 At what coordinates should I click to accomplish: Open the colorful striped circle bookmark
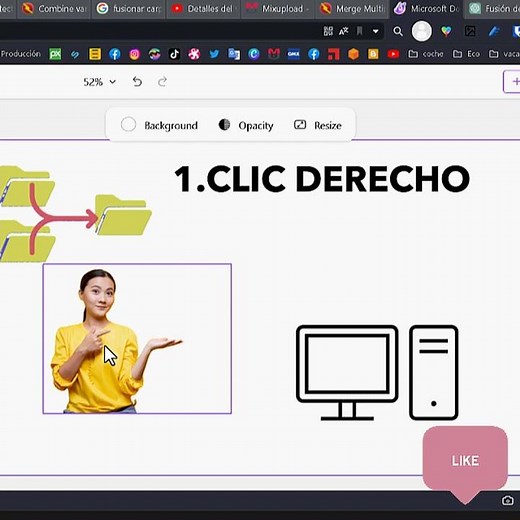[154, 54]
